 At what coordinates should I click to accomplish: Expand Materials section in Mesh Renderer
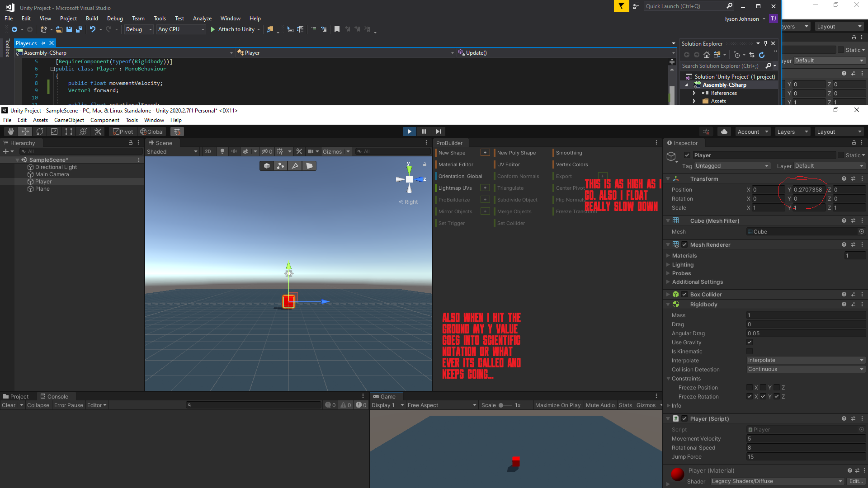click(668, 256)
